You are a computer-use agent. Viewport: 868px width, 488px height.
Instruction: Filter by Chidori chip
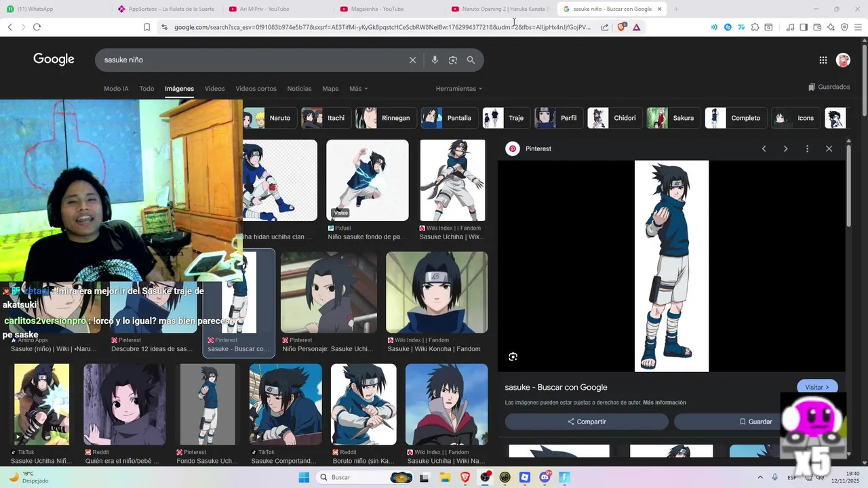[614, 118]
